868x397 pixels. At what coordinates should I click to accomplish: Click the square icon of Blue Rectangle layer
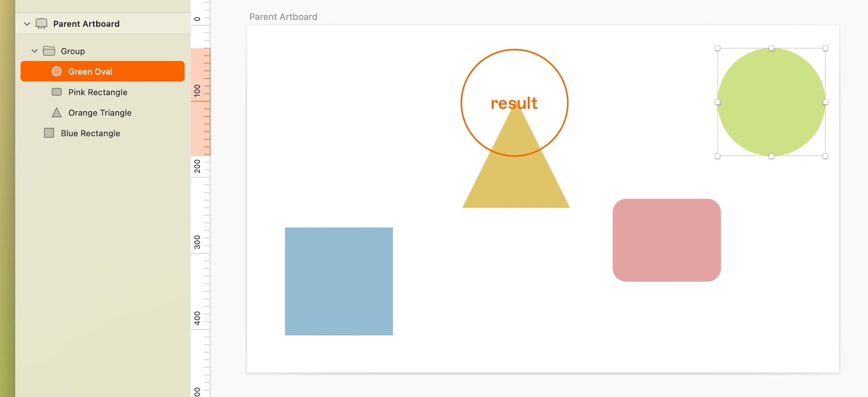coord(49,133)
